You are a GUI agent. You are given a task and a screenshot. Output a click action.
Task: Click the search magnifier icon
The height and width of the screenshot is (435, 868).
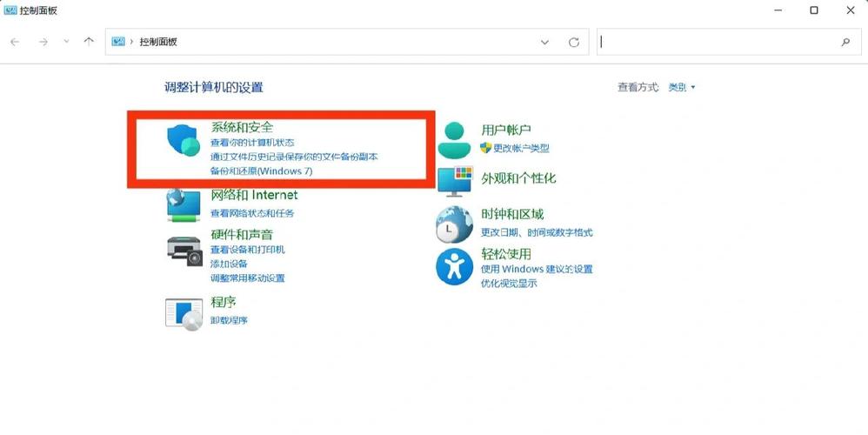(845, 42)
